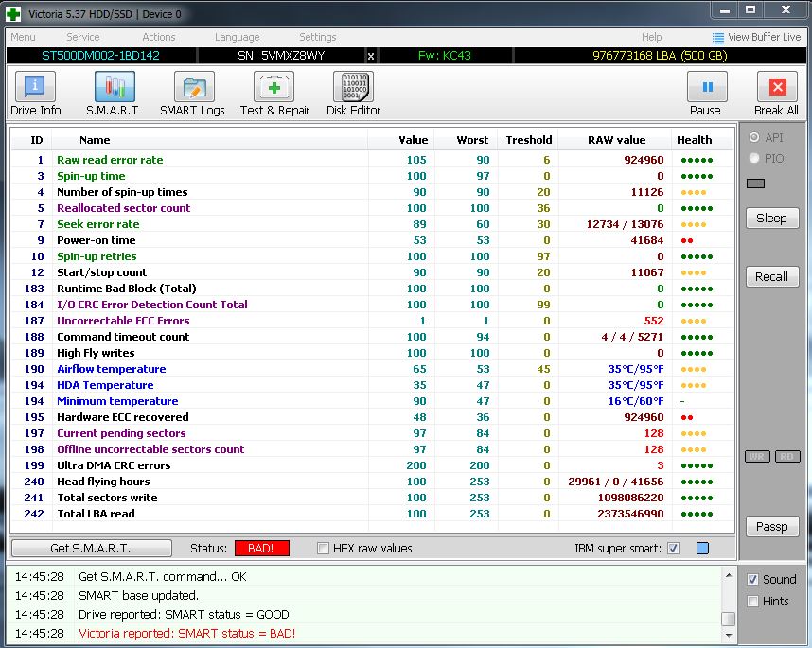Open the Help menu
Screen dimensions: 812x648
click(651, 37)
